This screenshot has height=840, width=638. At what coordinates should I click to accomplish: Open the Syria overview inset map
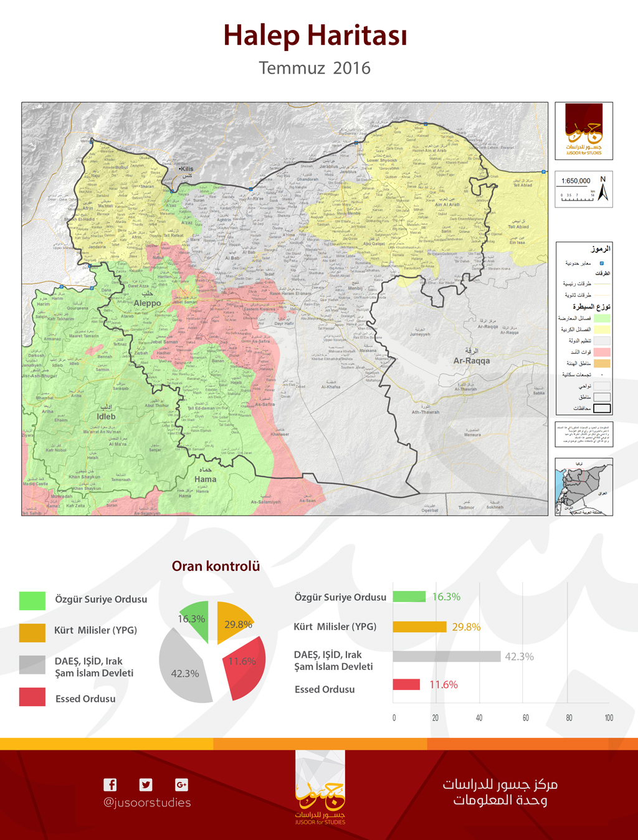tap(584, 486)
